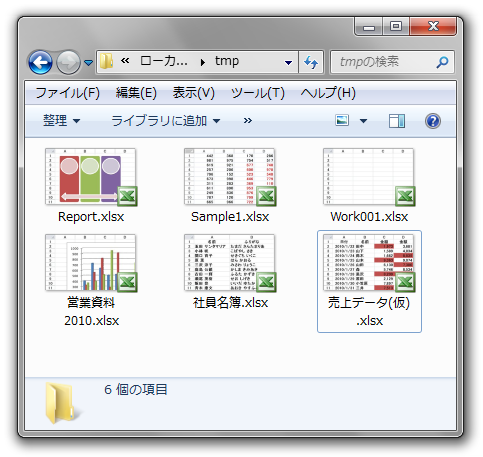Click the 整理 toolbar button
Viewport: 483px width, 457px height.
click(62, 120)
